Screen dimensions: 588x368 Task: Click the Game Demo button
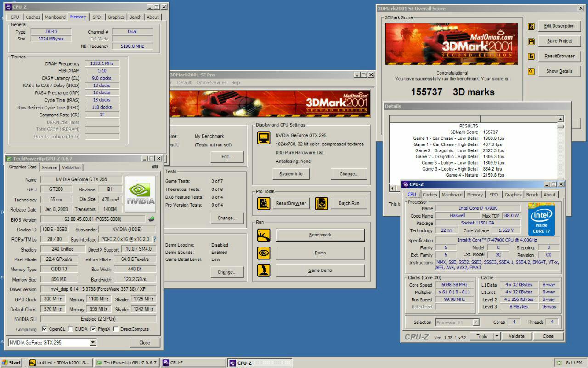(320, 270)
